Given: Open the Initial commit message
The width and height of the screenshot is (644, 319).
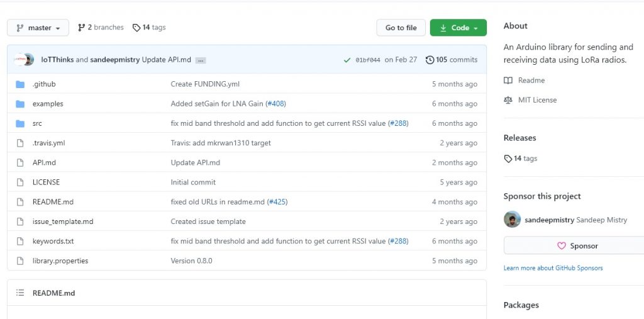Looking at the screenshot, I should pos(193,182).
